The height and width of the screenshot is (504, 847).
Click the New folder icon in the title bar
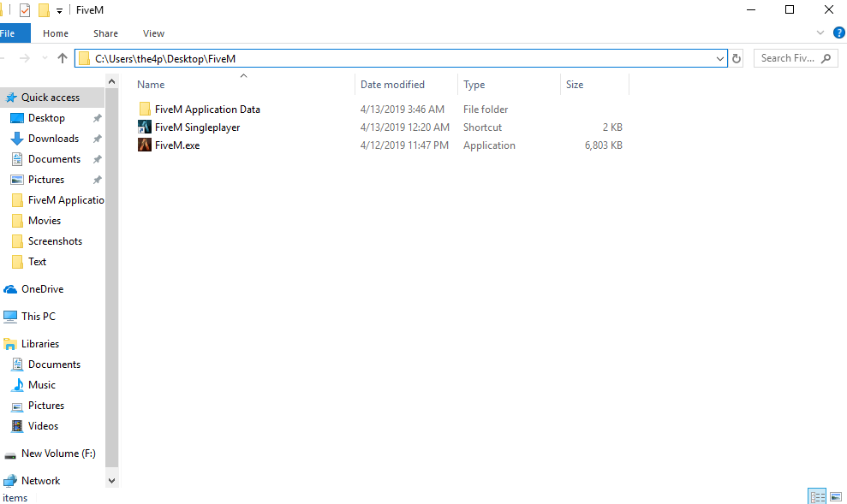coord(44,9)
